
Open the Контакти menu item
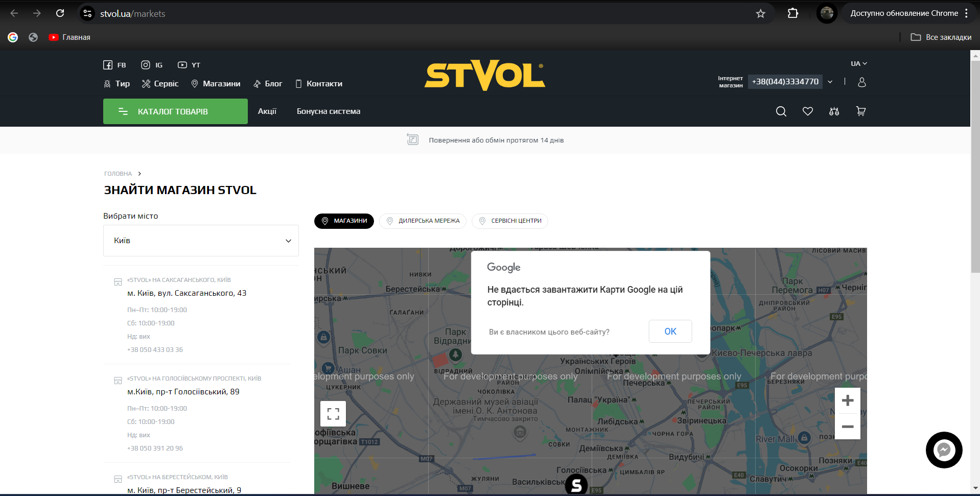click(319, 84)
